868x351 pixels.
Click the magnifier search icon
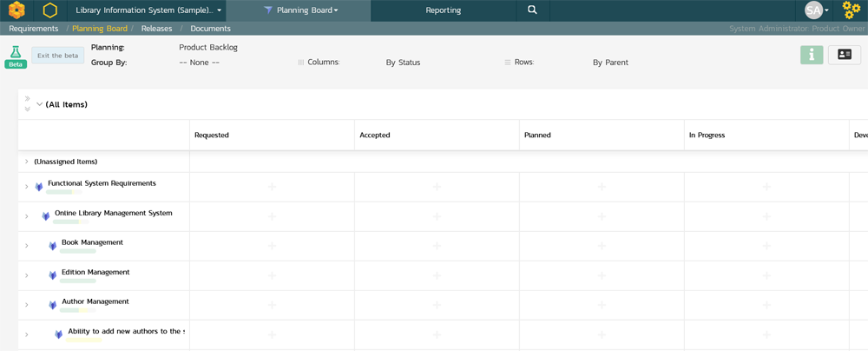pos(532,10)
